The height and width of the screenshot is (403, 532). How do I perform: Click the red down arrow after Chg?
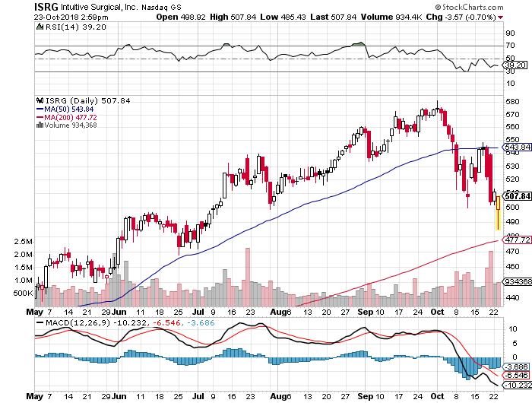pos(501,17)
